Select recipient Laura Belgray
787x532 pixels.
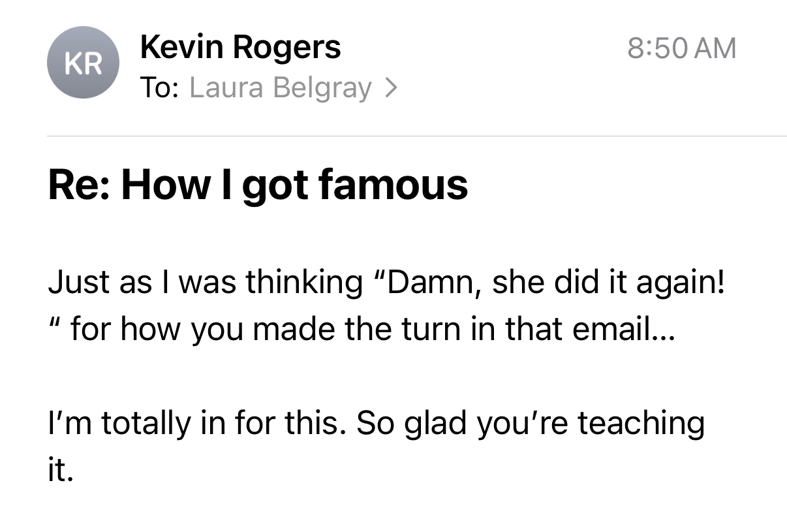coord(281,88)
